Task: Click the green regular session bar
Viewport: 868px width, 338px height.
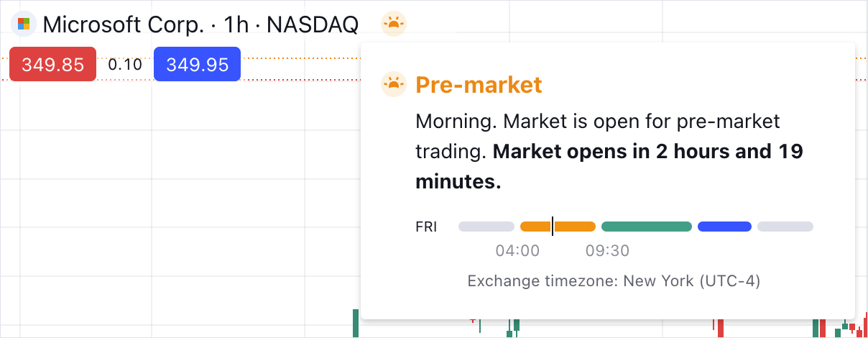Action: [647, 227]
